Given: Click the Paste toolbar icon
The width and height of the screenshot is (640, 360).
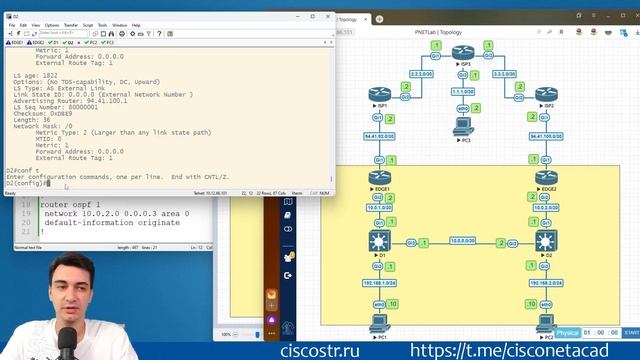Looking at the screenshot, I should click(103, 34).
